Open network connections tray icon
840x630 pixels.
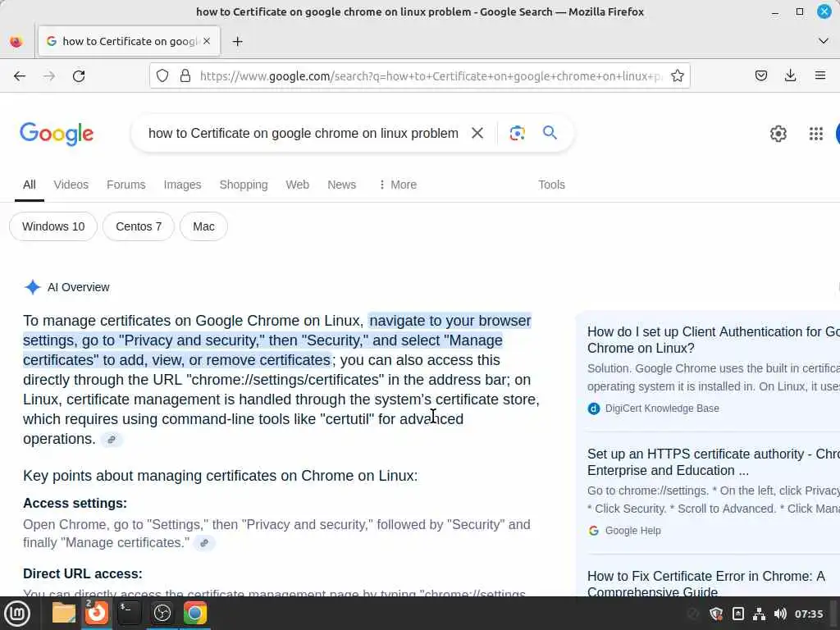(x=759, y=614)
